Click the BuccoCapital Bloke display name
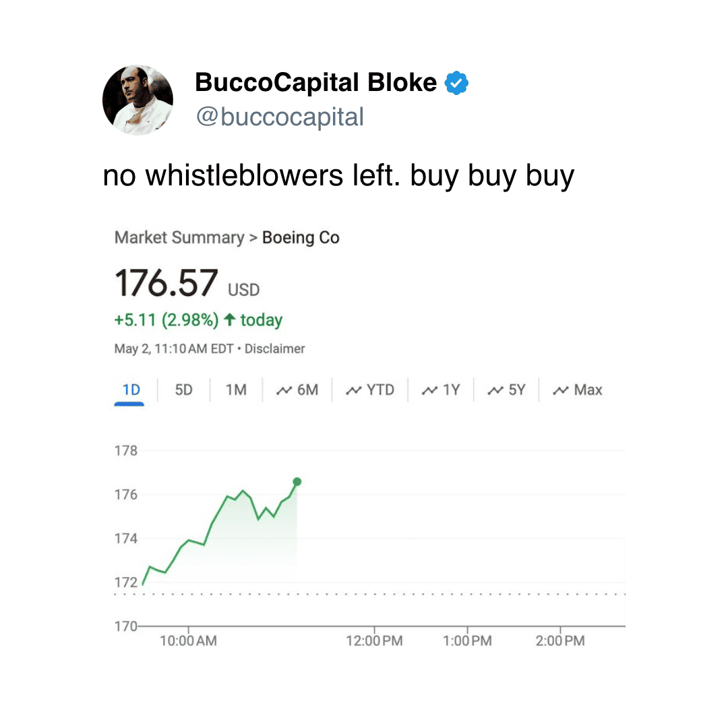 pos(315,83)
